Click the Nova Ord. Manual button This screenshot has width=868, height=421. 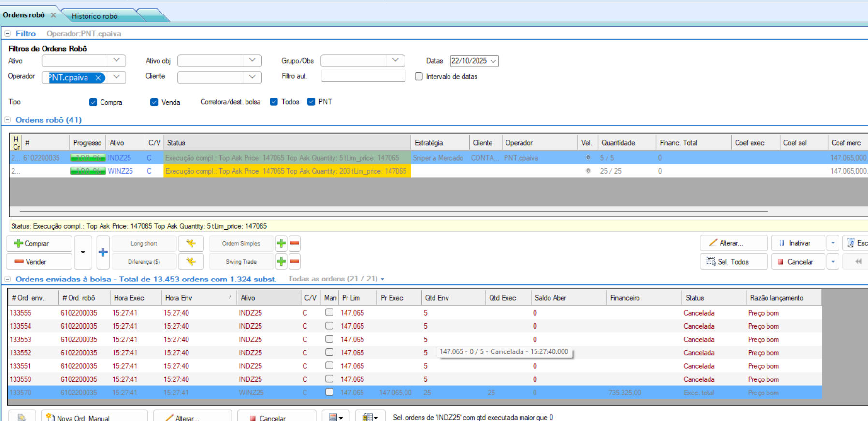94,418
